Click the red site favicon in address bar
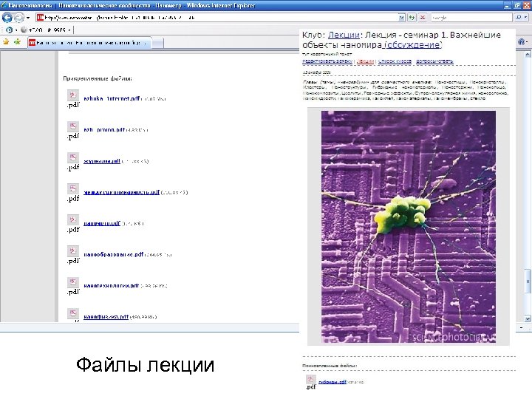The image size is (532, 399). (41, 17)
